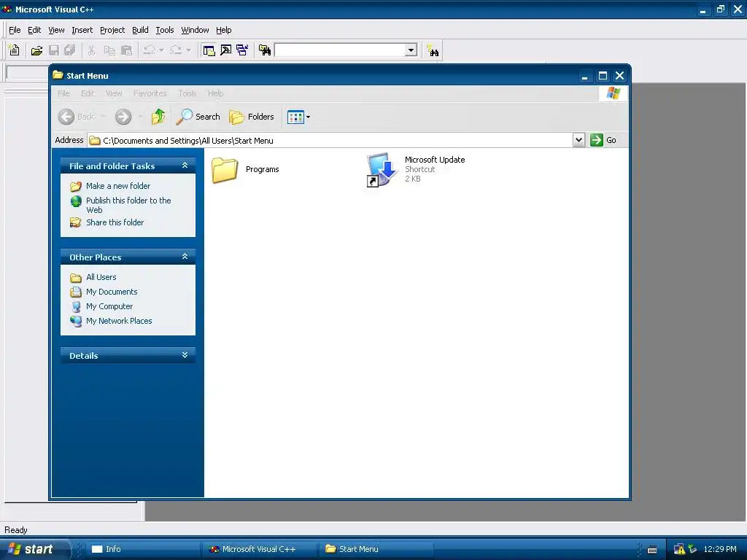This screenshot has height=560, width=747.
Task: Click the Search button in Explorer toolbar
Action: click(198, 117)
